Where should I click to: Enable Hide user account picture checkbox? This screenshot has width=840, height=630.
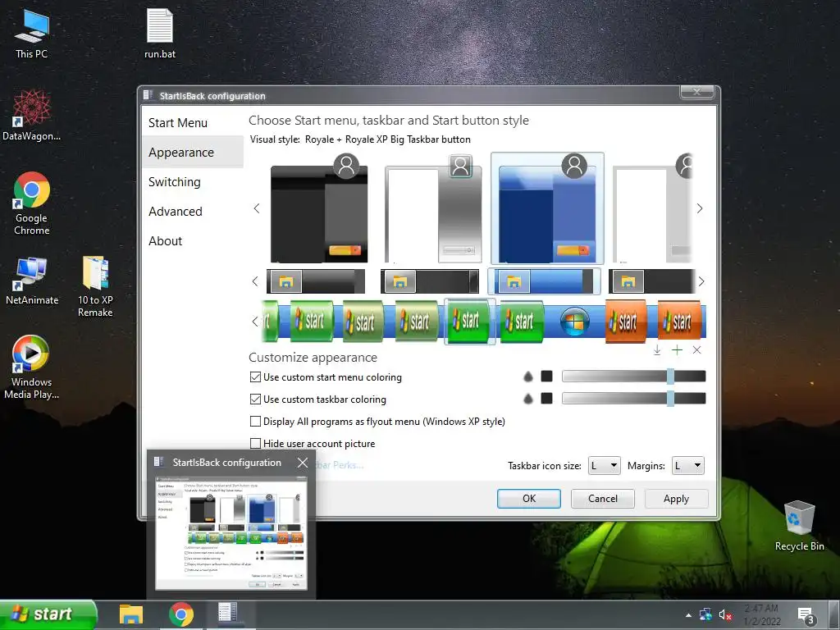coord(256,444)
